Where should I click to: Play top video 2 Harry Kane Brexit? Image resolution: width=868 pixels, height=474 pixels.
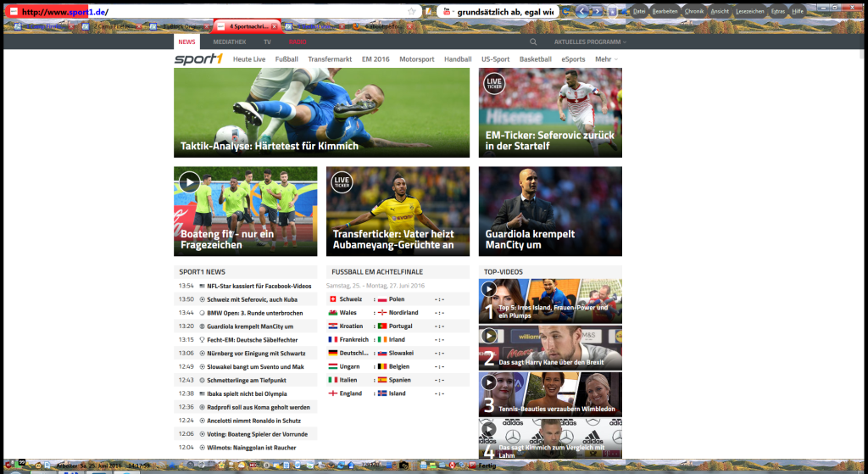(488, 336)
